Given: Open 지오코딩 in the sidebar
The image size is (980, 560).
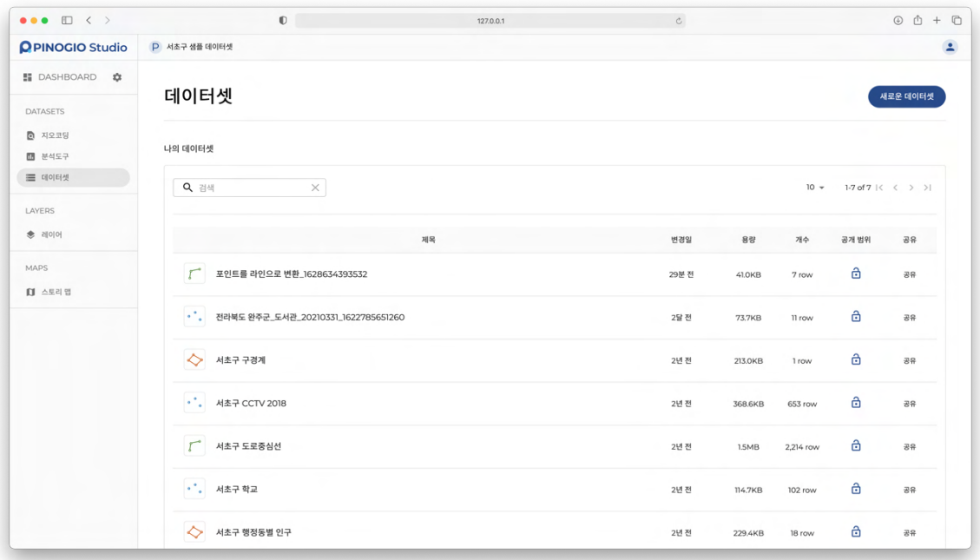Looking at the screenshot, I should (55, 135).
